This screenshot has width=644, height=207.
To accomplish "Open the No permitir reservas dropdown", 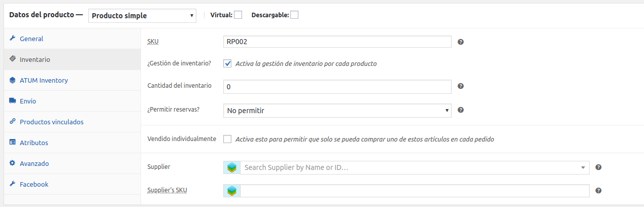I will click(337, 110).
